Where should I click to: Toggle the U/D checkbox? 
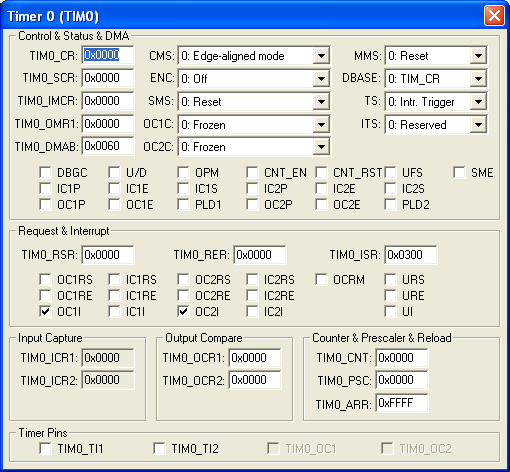114,173
